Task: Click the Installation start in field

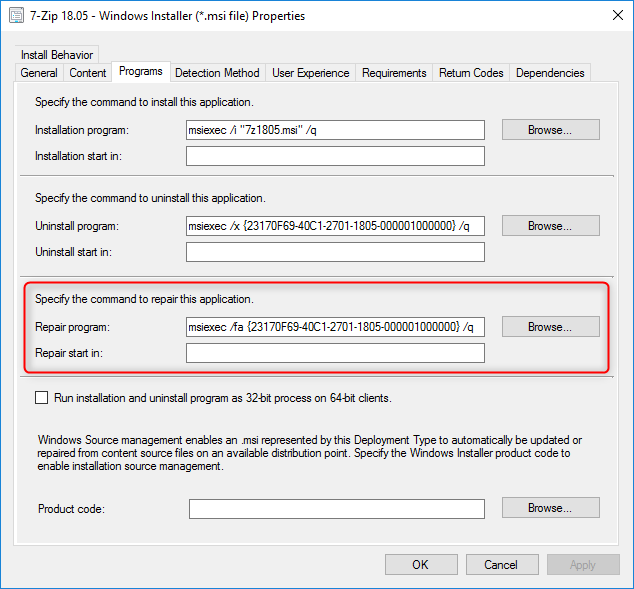Action: (335, 156)
